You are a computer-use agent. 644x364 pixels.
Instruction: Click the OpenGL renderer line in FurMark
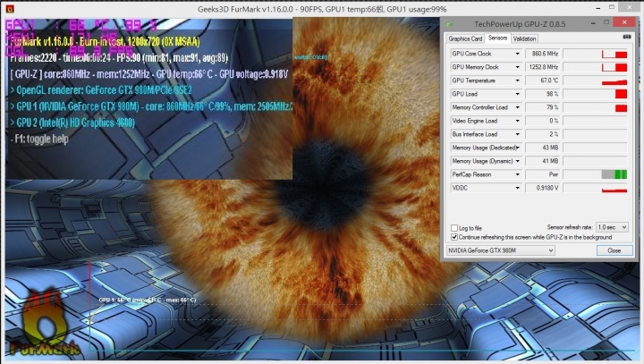coord(101,90)
